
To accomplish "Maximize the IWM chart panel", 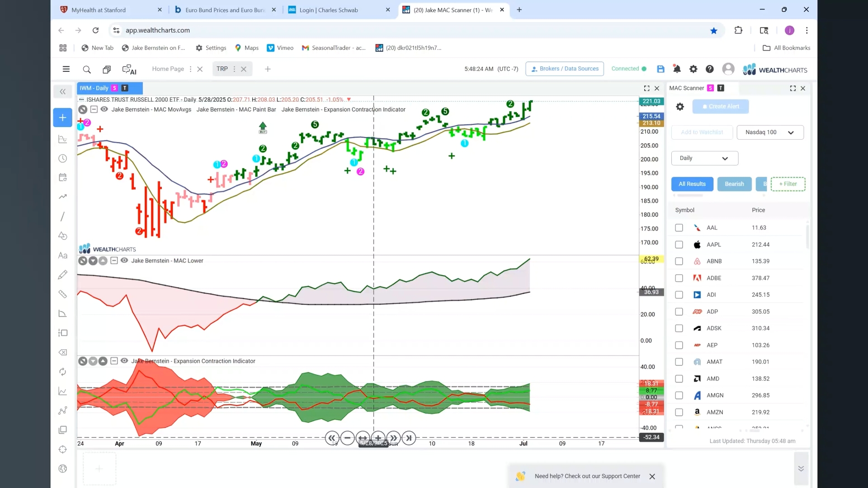I will (646, 89).
